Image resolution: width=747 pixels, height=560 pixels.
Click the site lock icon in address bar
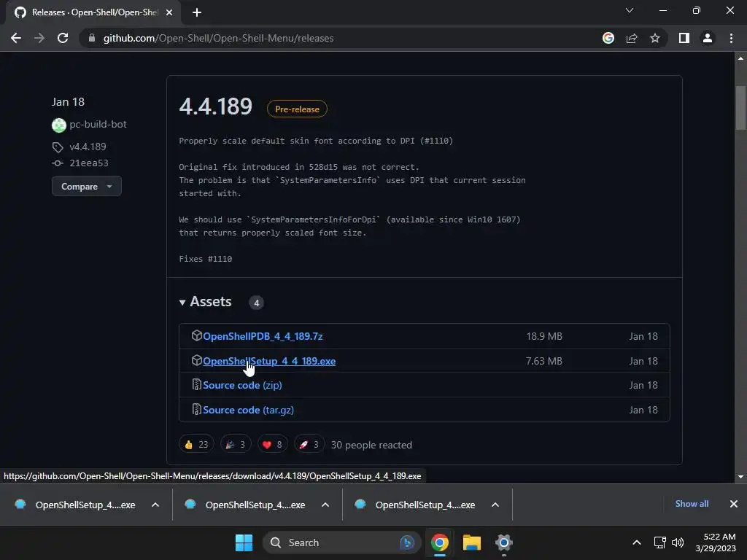91,38
